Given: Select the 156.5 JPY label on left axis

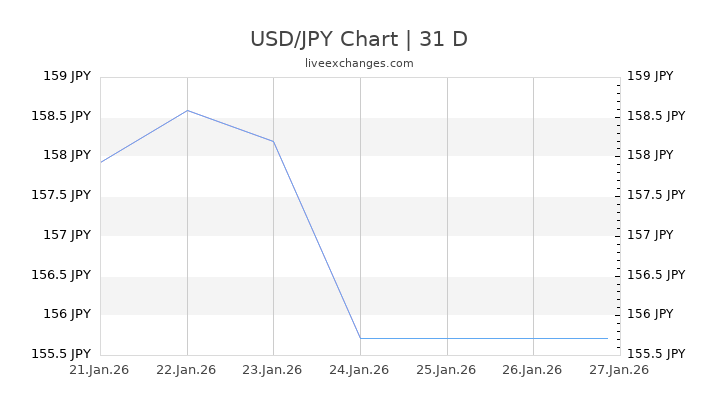Looking at the screenshot, I should click(62, 275).
